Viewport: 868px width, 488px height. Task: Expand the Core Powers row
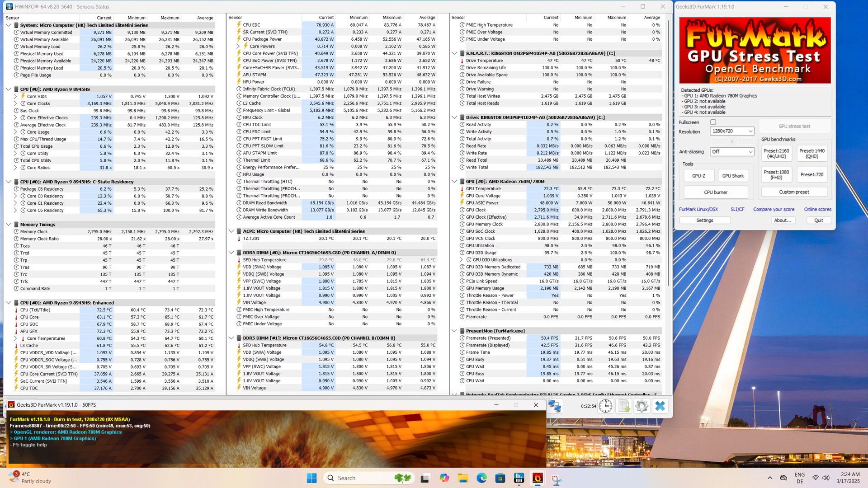click(239, 46)
